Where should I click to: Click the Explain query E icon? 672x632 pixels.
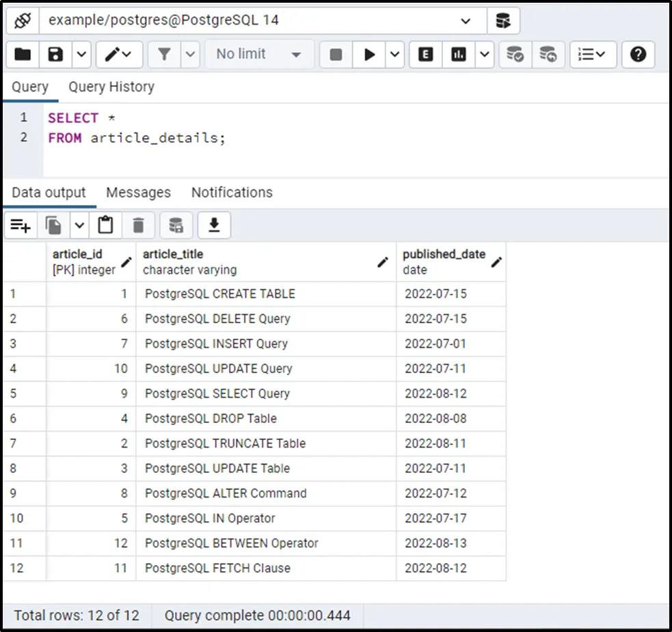pos(426,55)
